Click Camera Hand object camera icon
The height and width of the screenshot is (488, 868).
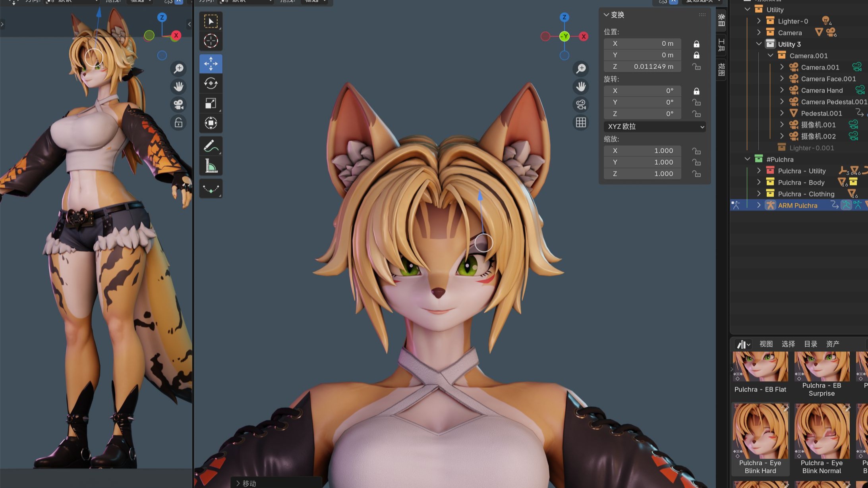(793, 90)
